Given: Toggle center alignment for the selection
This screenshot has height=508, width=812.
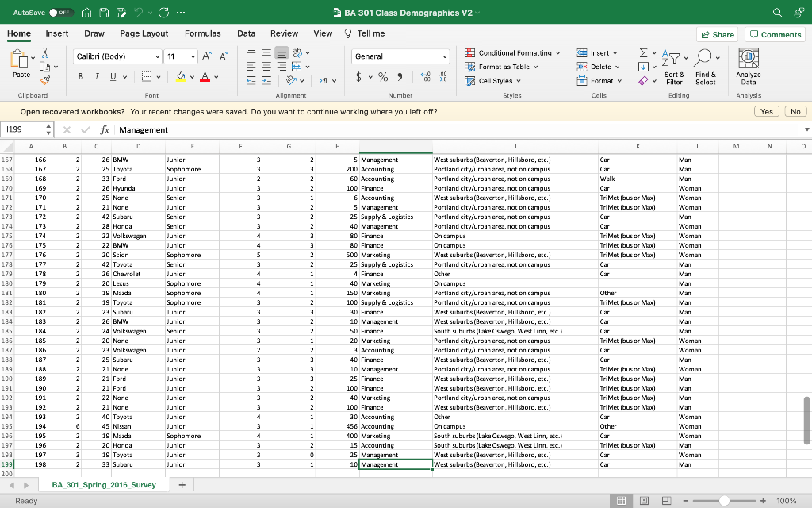Looking at the screenshot, I should pyautogui.click(x=266, y=66).
